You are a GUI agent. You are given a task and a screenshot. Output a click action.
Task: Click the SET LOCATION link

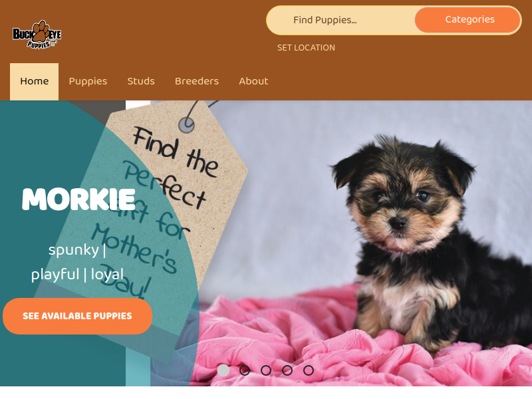306,48
